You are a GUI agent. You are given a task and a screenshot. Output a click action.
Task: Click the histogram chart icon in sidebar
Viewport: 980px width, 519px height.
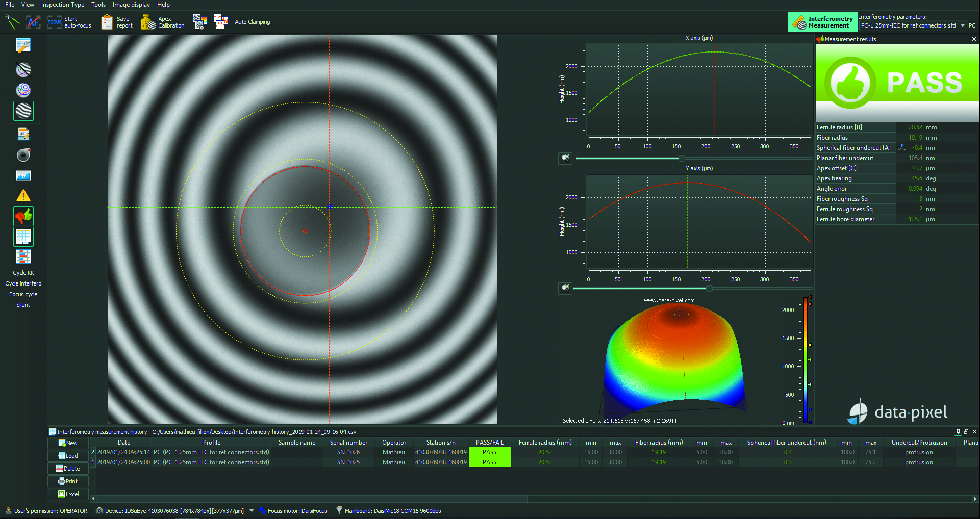[23, 176]
